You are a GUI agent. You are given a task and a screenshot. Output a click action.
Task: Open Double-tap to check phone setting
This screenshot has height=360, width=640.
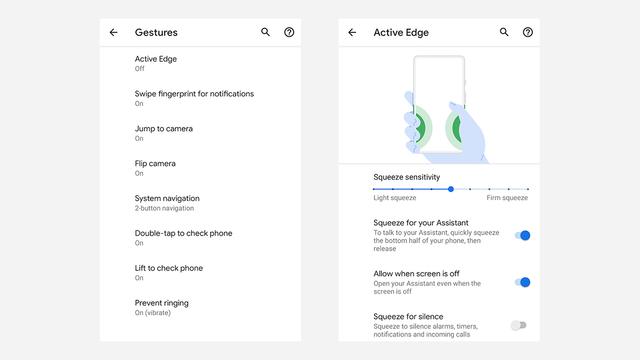(x=200, y=238)
